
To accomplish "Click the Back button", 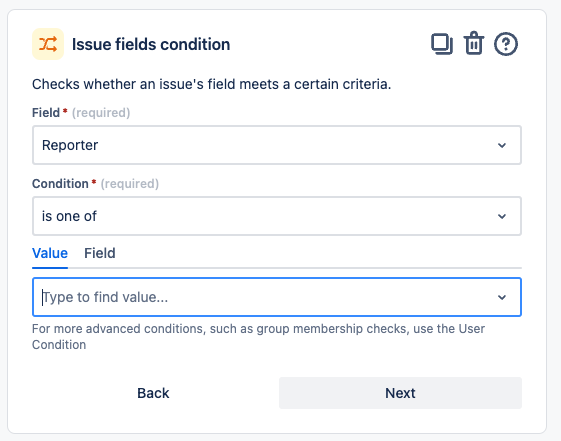I will click(153, 393).
